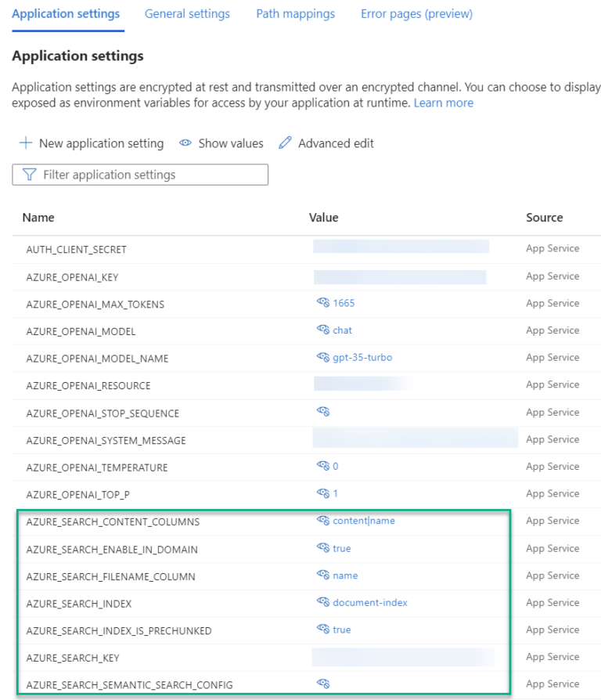Open the Error pages preview tab
This screenshot has width=601, height=700.
416,13
